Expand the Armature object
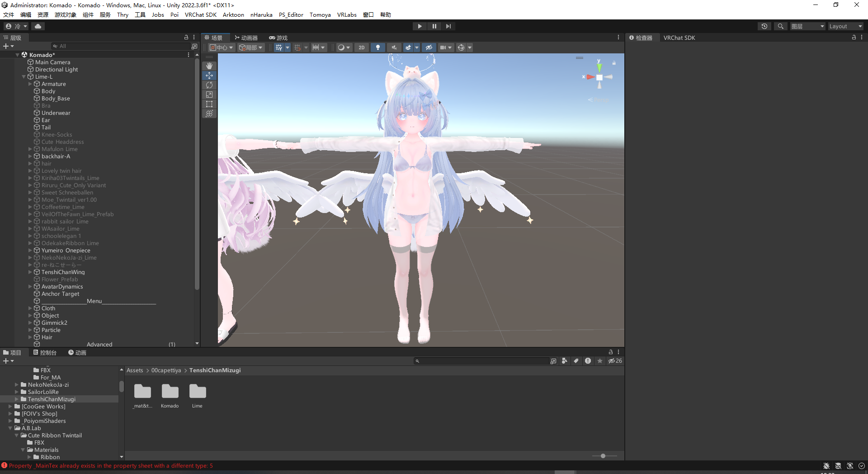 [30, 84]
